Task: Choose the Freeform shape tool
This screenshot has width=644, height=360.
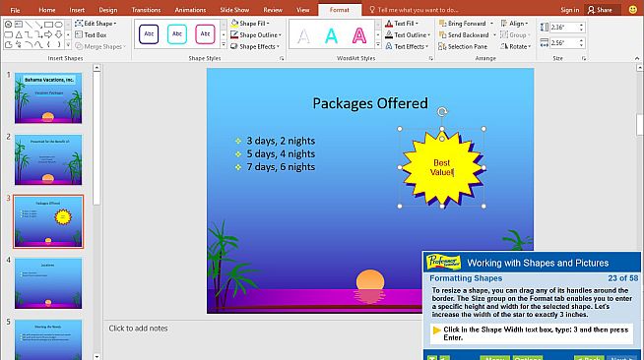Action: 8,44
